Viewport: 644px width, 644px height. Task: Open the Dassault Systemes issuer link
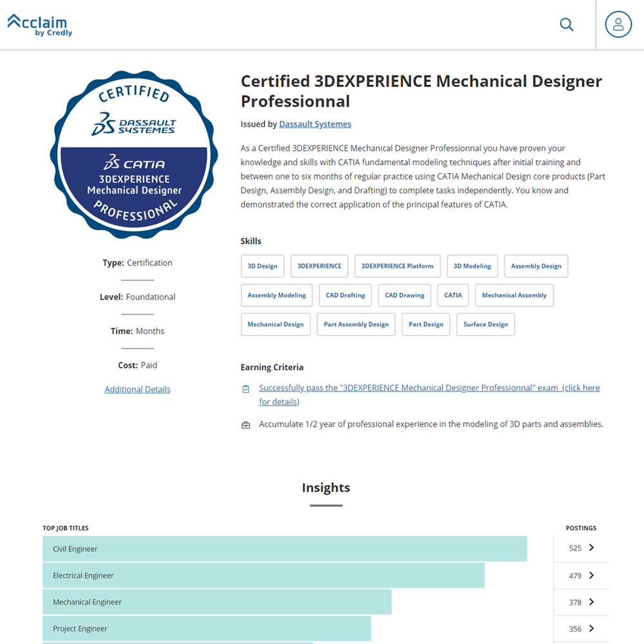315,124
